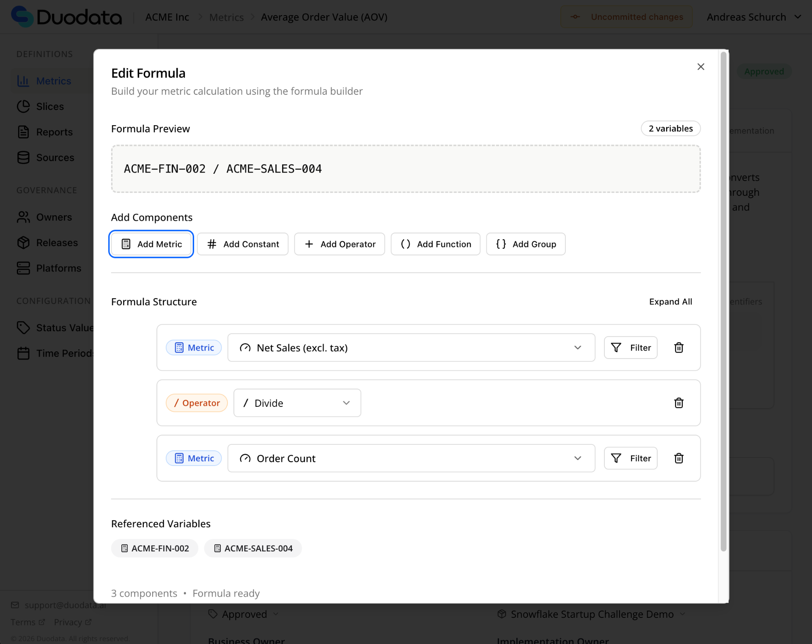Delete the Net Sales metric row
This screenshot has height=644, width=812.
point(678,347)
